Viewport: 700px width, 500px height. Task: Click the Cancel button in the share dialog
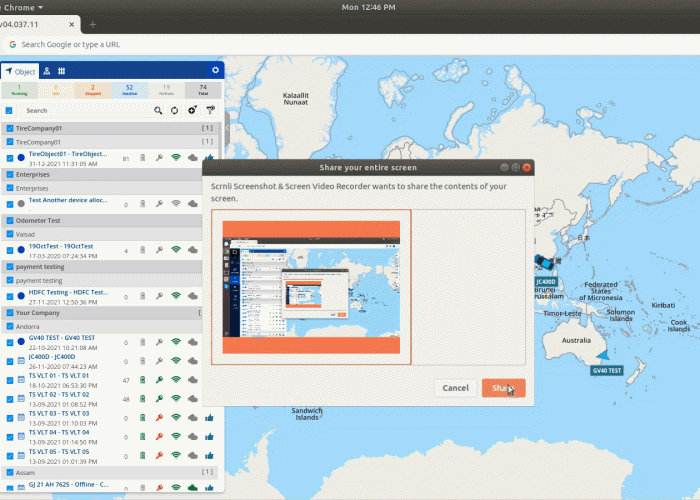(x=455, y=388)
